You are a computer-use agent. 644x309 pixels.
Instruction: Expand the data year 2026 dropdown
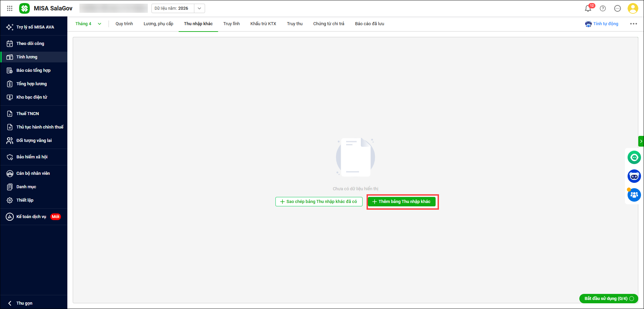pos(199,8)
